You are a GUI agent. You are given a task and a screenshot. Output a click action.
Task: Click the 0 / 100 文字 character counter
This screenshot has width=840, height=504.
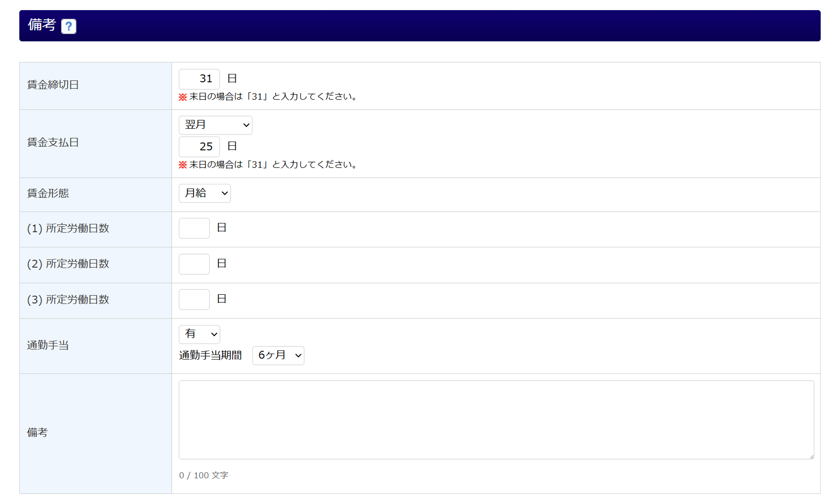[x=203, y=475]
